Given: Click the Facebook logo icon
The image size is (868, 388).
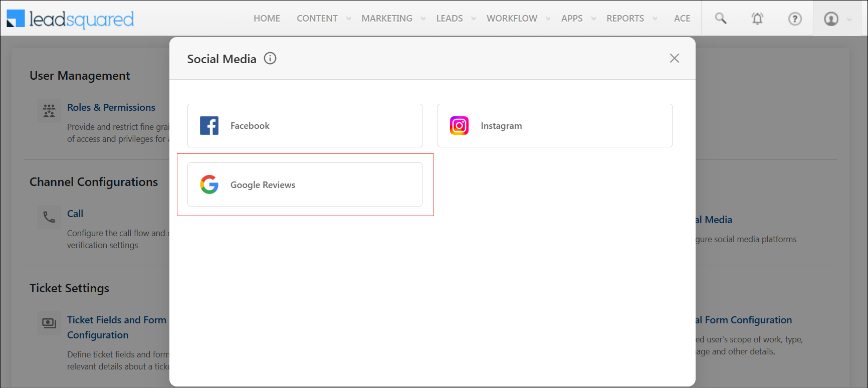Looking at the screenshot, I should coord(209,125).
